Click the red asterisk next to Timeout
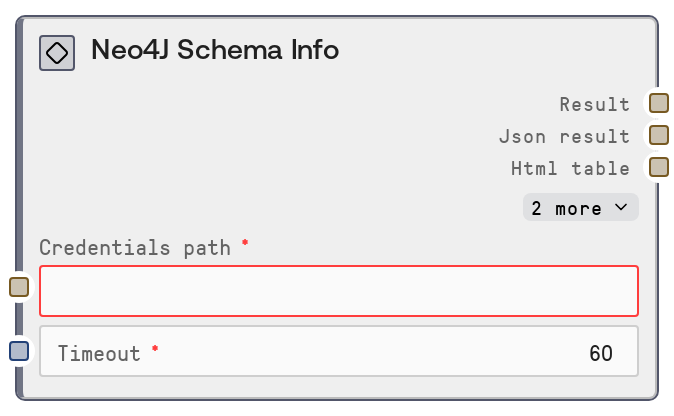Screen dimensions: 674x416 click(155, 349)
